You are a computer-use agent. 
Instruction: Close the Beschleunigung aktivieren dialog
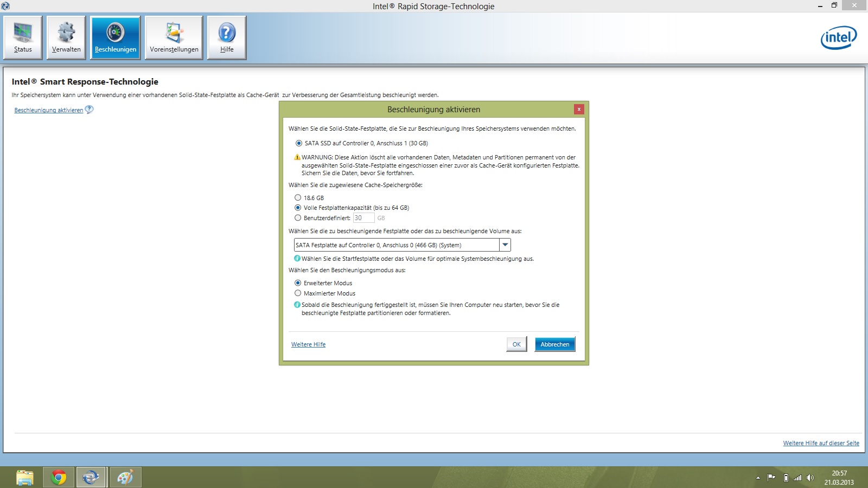(x=579, y=109)
